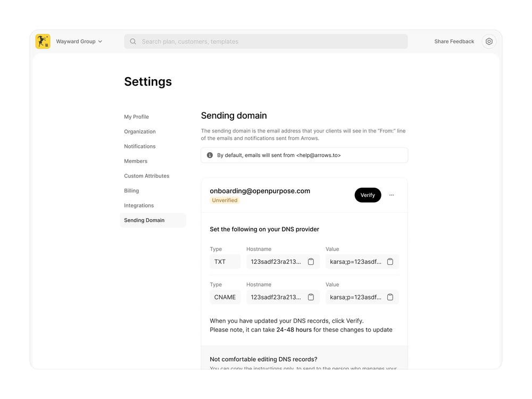This screenshot has height=399, width=532.
Task: Open the settings gear icon in header
Action: click(x=489, y=41)
